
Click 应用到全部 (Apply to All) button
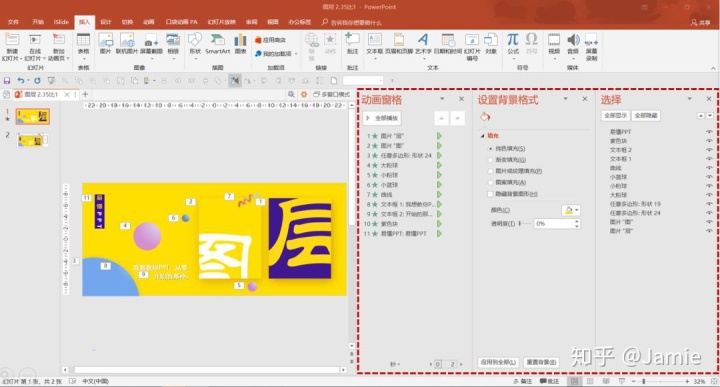click(498, 362)
